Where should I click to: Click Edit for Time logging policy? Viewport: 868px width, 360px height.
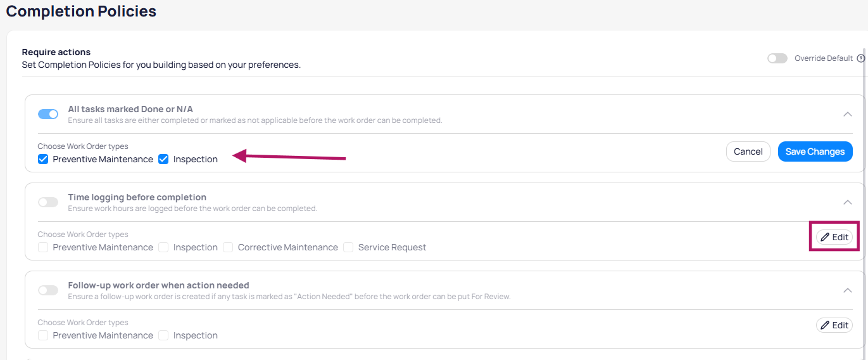pyautogui.click(x=834, y=237)
